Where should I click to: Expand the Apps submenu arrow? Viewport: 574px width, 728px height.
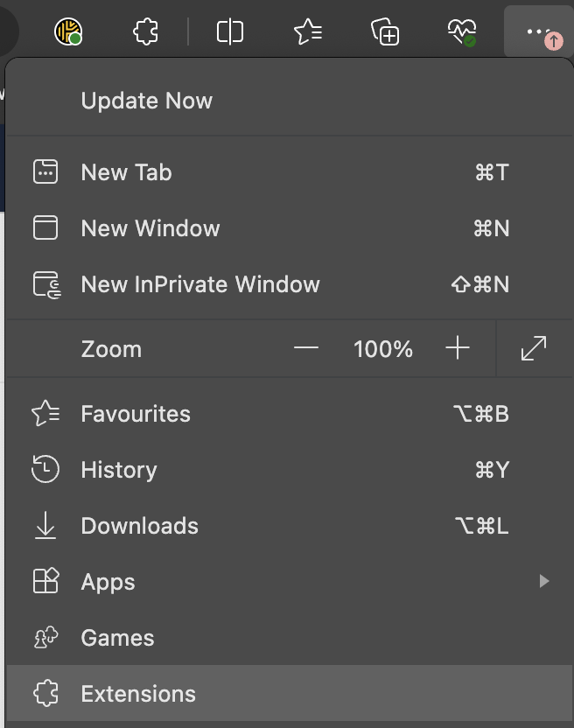point(544,581)
